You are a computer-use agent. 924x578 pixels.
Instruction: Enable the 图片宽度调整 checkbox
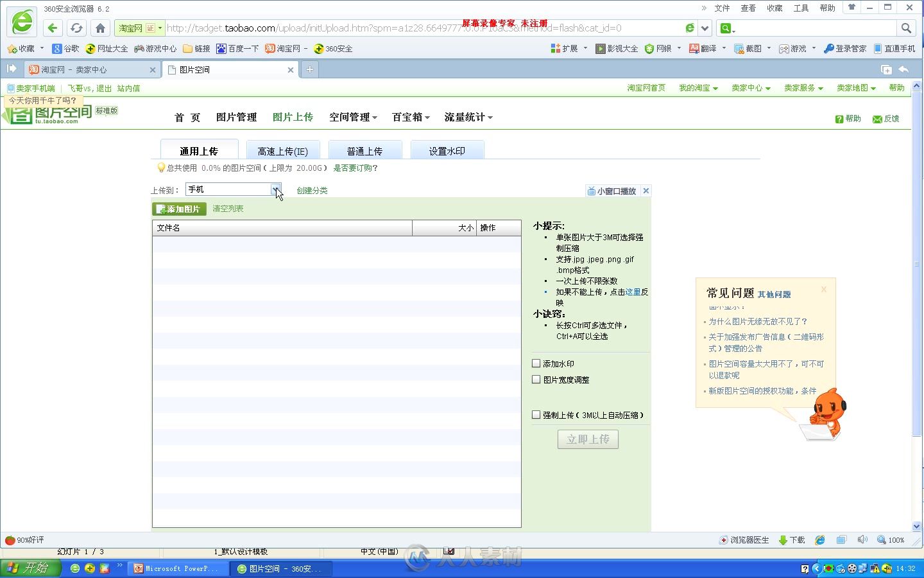[536, 380]
